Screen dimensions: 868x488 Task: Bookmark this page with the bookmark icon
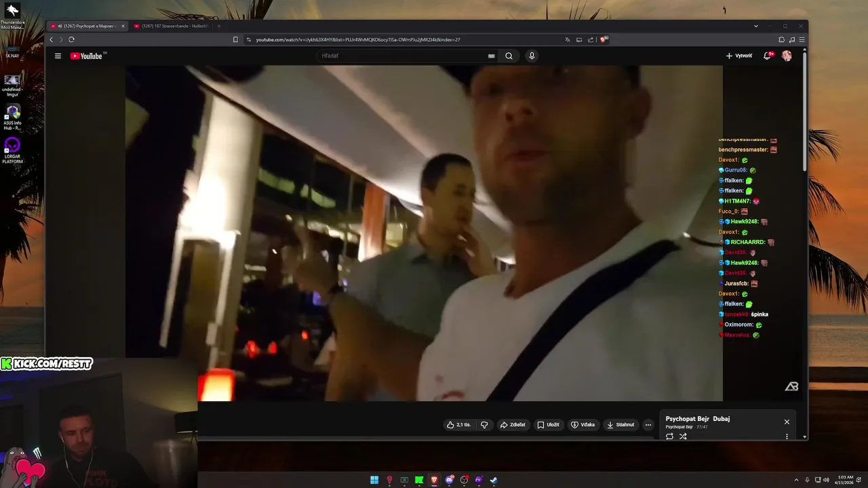pyautogui.click(x=235, y=39)
